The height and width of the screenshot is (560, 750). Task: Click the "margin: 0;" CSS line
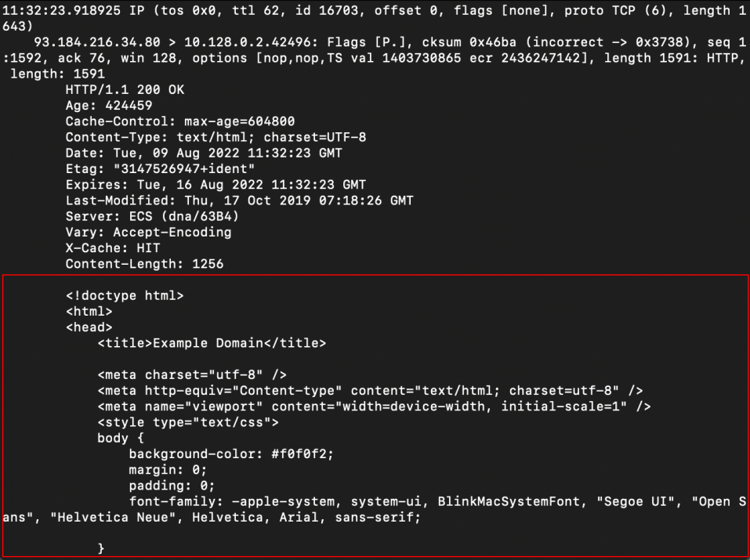pyautogui.click(x=165, y=470)
